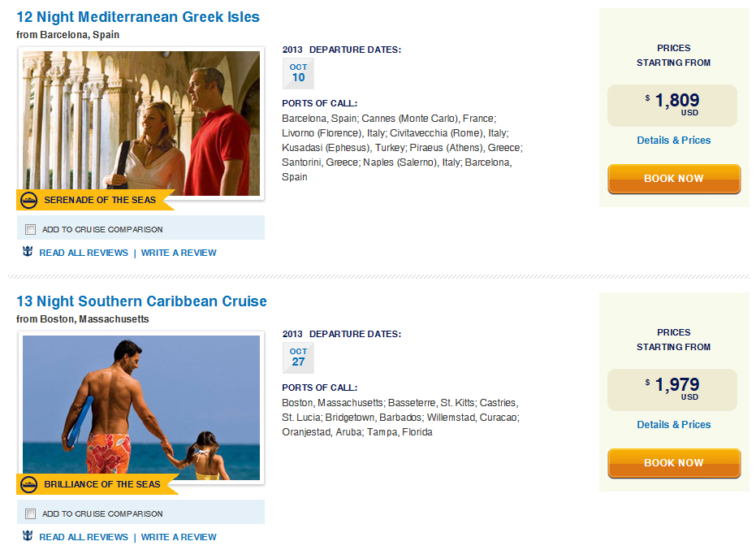Check Add to Cruise Comparison for Caribbean cruise

pyautogui.click(x=30, y=513)
